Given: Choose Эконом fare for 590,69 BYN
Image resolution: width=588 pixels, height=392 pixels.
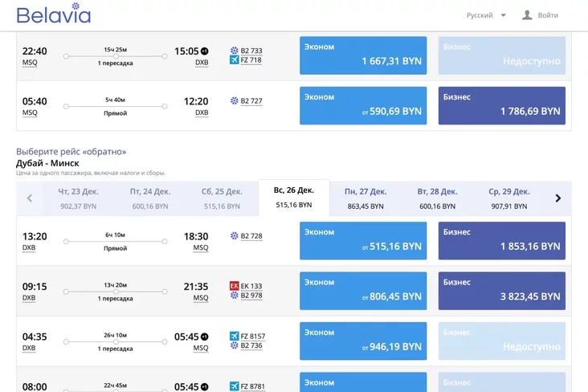Looking at the screenshot, I should click(363, 105).
